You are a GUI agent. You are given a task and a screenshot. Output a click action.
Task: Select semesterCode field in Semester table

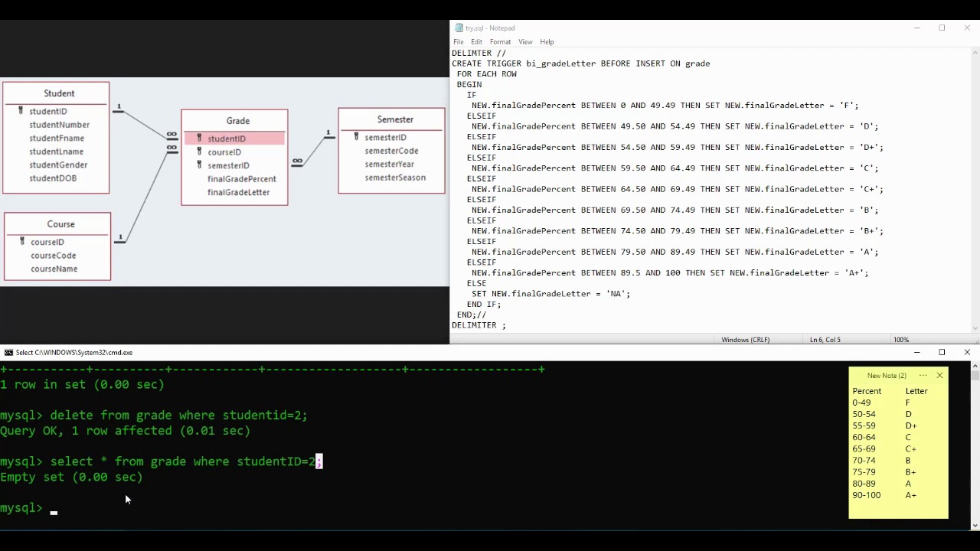pos(391,151)
